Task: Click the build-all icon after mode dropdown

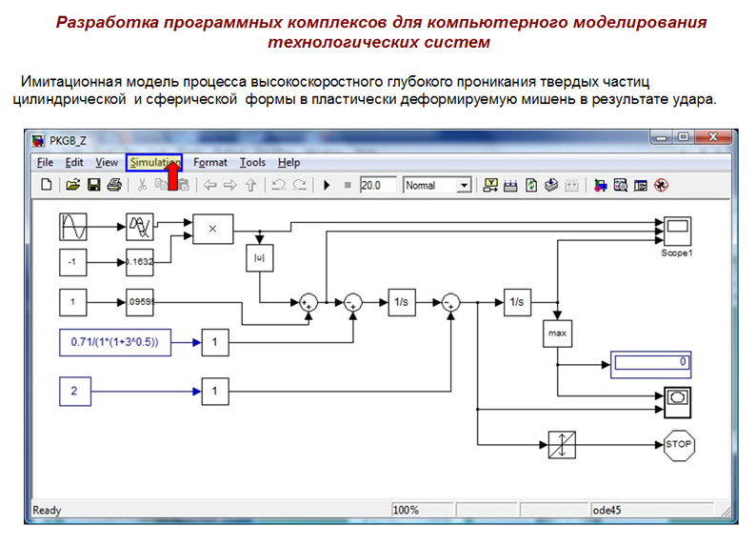Action: coord(510,185)
